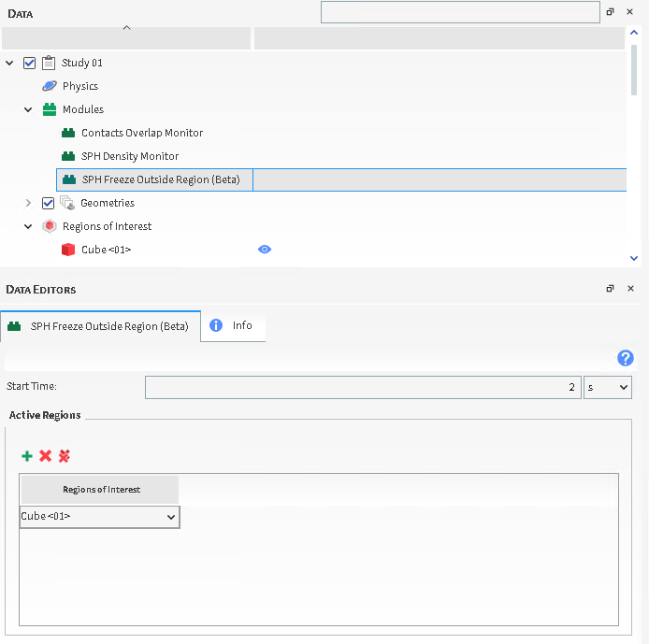Click the SPH Density Monitor module icon
Viewport: 649px width, 644px height.
(x=68, y=156)
